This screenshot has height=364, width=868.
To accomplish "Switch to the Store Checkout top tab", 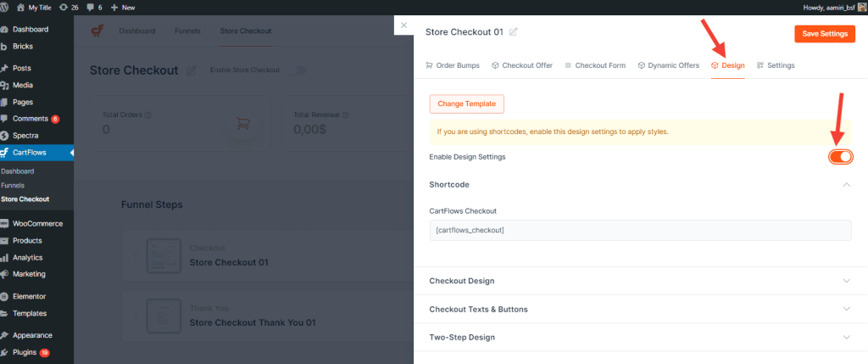I will point(246,31).
